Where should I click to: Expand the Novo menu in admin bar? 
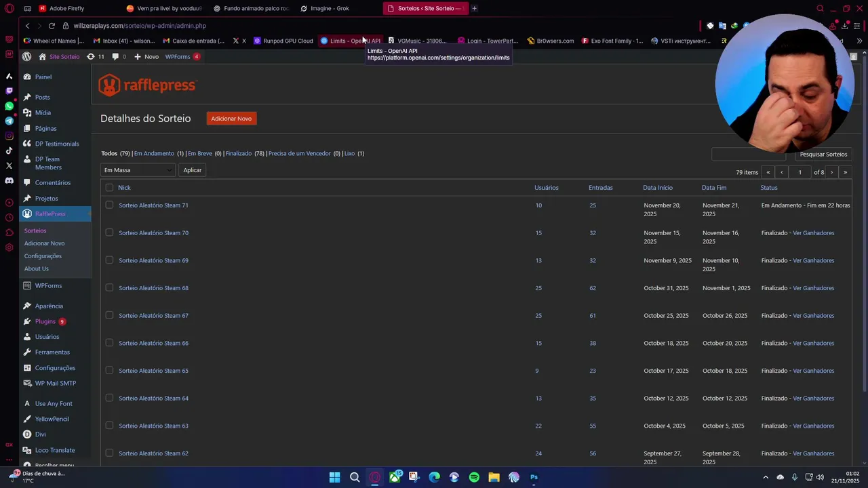146,57
